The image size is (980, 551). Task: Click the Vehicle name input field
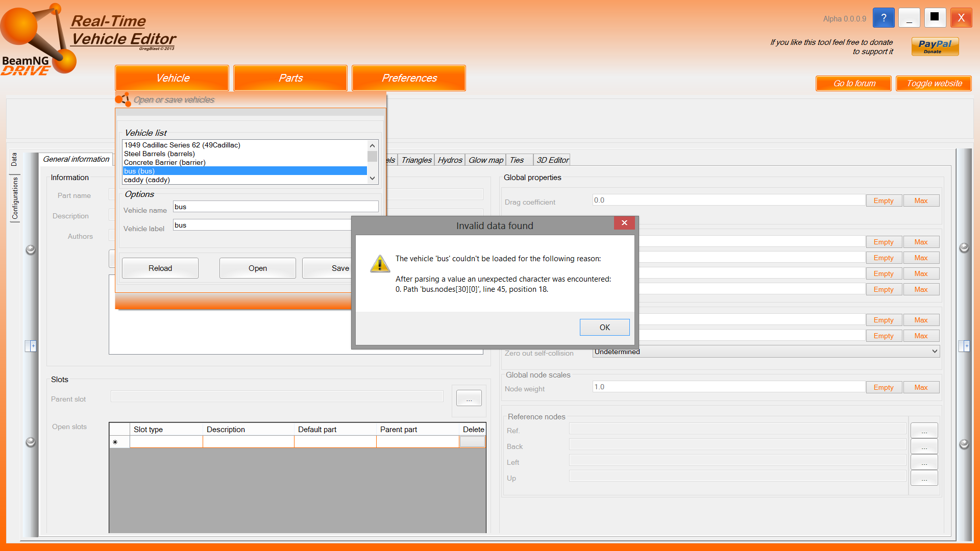[x=276, y=207]
